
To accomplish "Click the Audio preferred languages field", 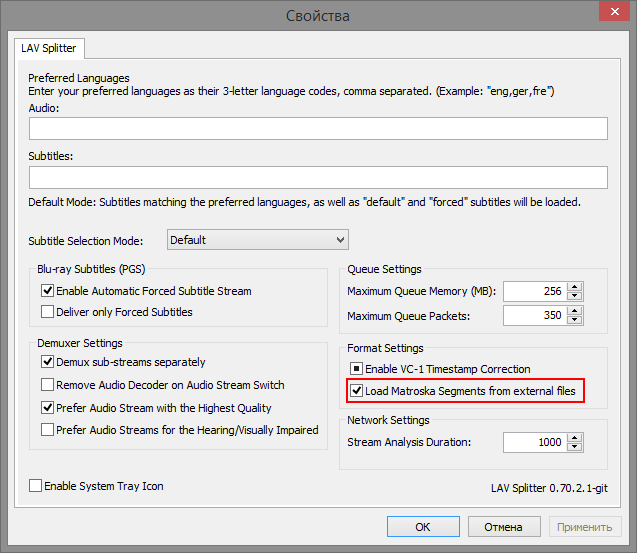I will pyautogui.click(x=318, y=128).
